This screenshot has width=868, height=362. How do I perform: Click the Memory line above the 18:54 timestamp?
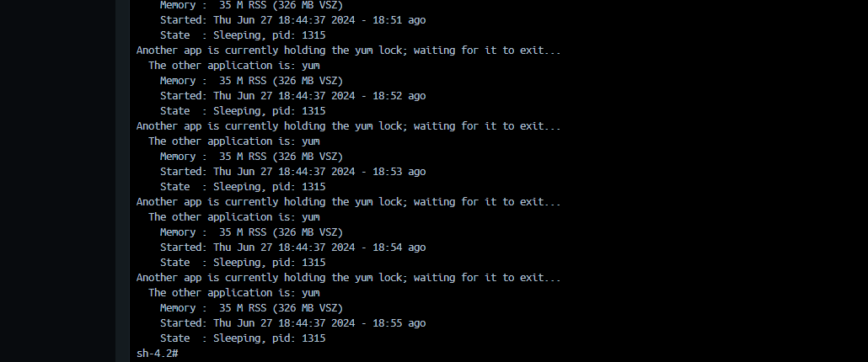click(x=251, y=232)
